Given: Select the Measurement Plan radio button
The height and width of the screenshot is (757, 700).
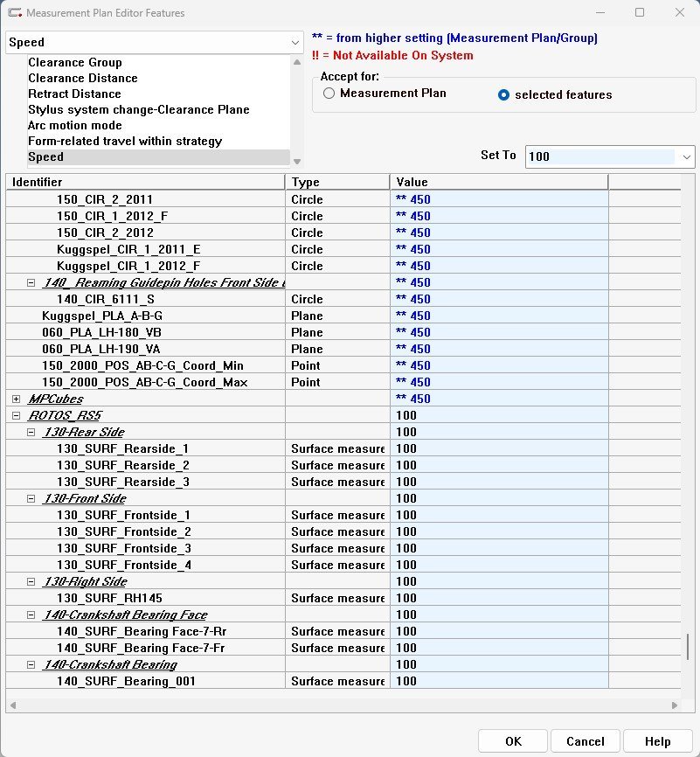Looking at the screenshot, I should point(329,94).
